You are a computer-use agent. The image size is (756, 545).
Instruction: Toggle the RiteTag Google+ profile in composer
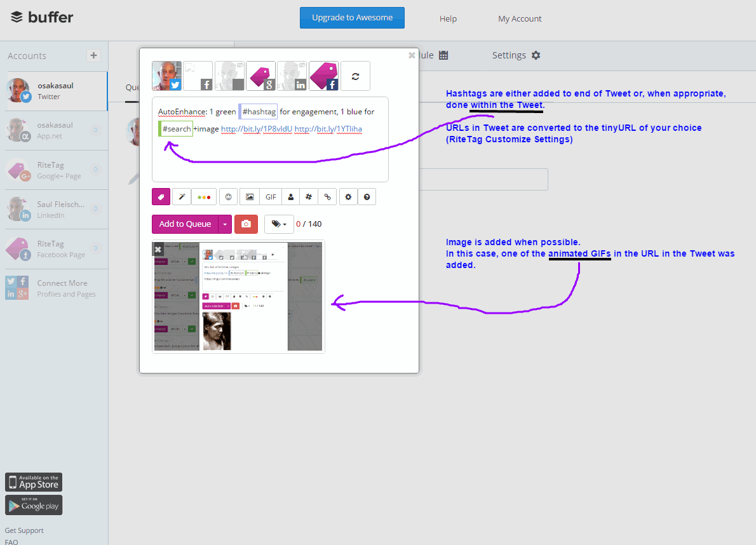261,76
